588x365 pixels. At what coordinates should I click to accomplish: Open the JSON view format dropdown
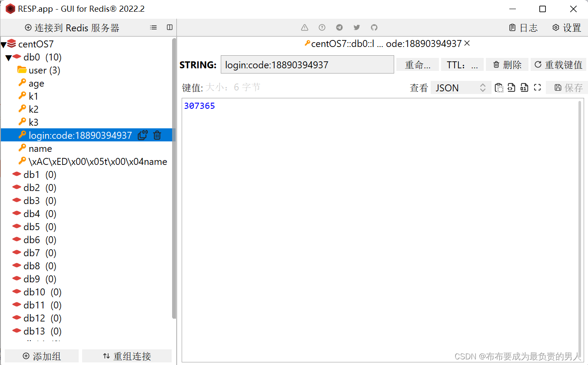(x=461, y=88)
